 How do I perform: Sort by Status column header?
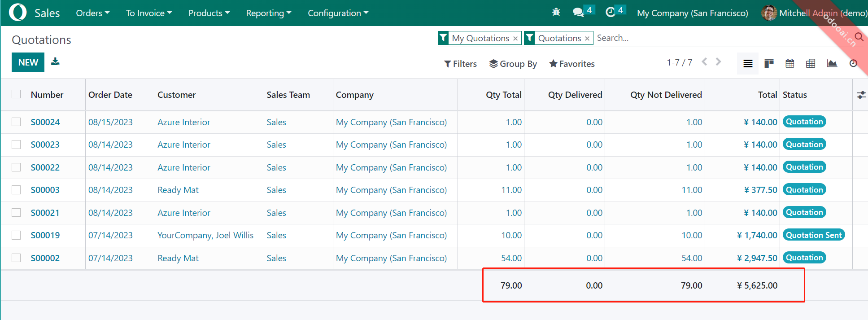(795, 95)
